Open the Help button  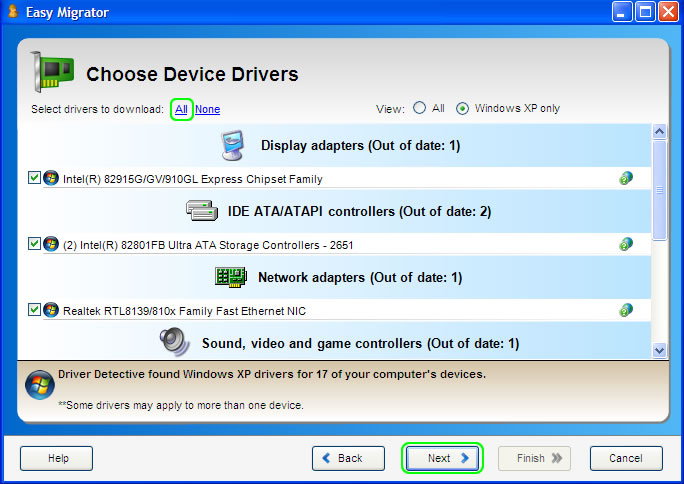click(x=57, y=458)
